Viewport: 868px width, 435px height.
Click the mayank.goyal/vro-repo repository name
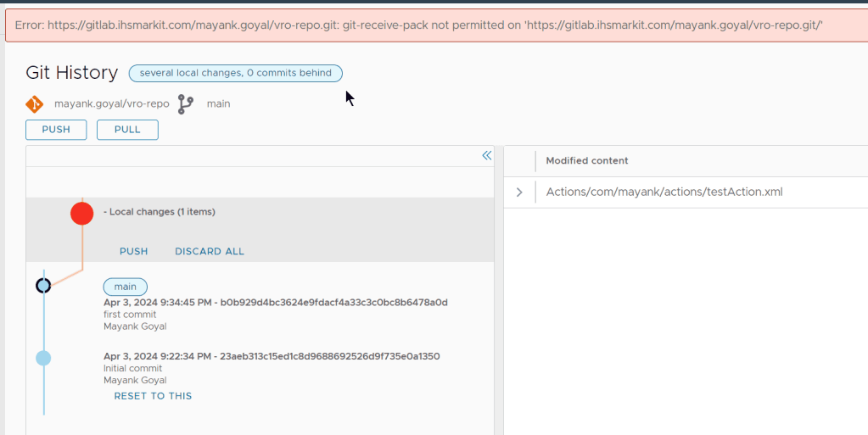pos(111,104)
